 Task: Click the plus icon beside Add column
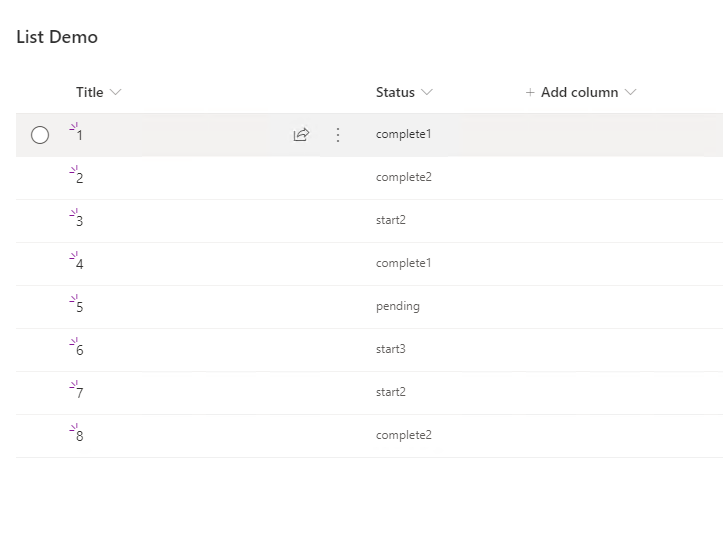530,93
